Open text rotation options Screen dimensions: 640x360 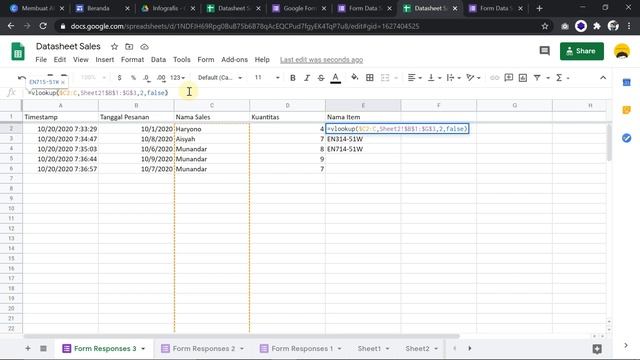coord(473,78)
